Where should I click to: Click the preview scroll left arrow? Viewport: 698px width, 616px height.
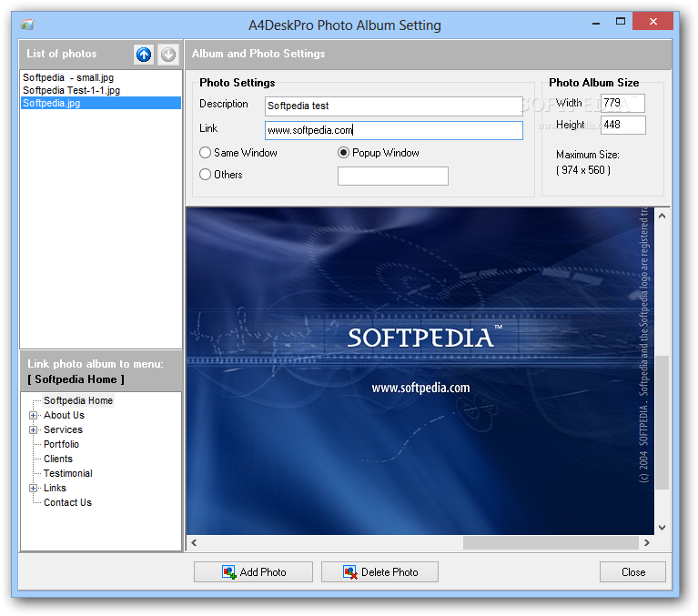[x=194, y=542]
